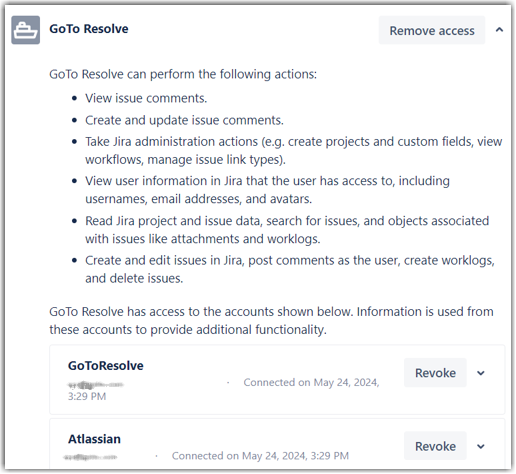Click the Atlassian account name
Image resolution: width=516 pixels, height=474 pixels.
(x=94, y=439)
